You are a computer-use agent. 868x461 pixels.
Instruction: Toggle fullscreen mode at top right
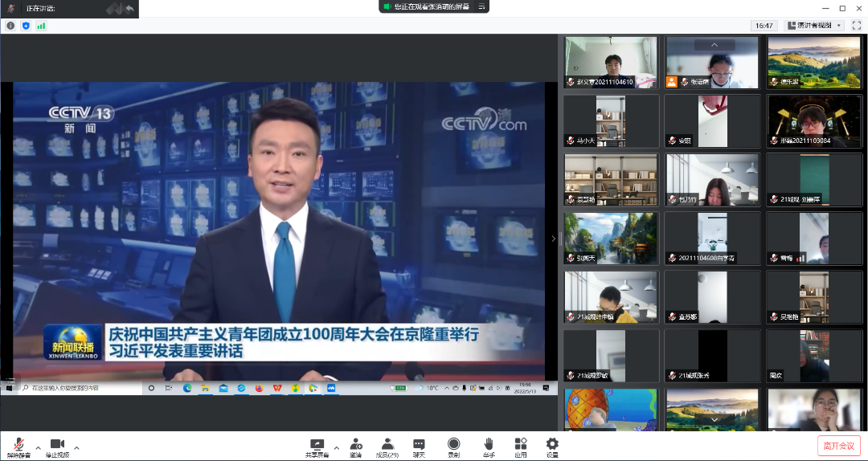coord(857,26)
